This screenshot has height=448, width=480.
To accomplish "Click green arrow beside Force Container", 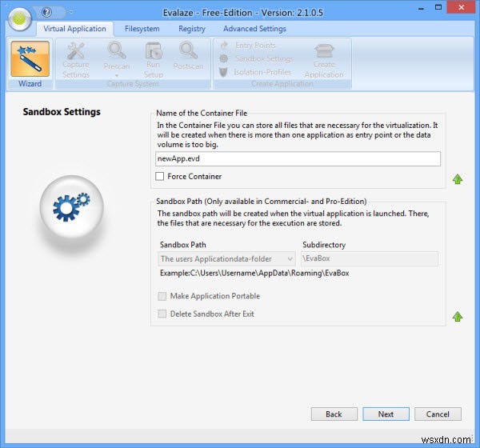I will pyautogui.click(x=458, y=179).
